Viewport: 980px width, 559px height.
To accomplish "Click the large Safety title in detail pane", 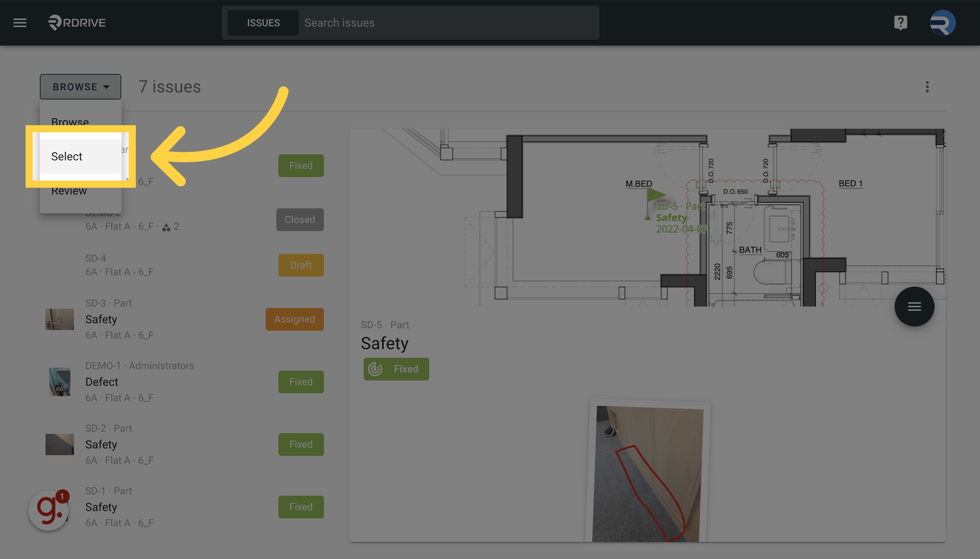I will click(385, 343).
